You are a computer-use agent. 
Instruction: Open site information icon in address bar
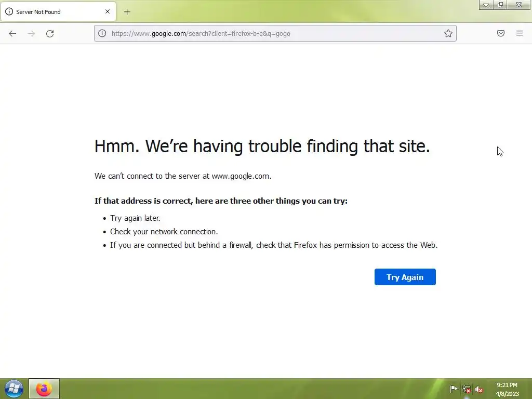pyautogui.click(x=102, y=33)
